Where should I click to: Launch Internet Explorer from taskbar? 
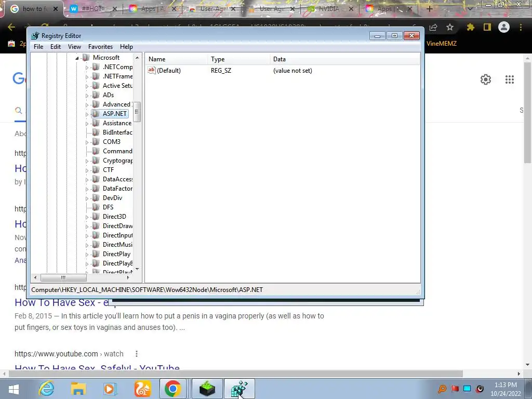(46, 389)
